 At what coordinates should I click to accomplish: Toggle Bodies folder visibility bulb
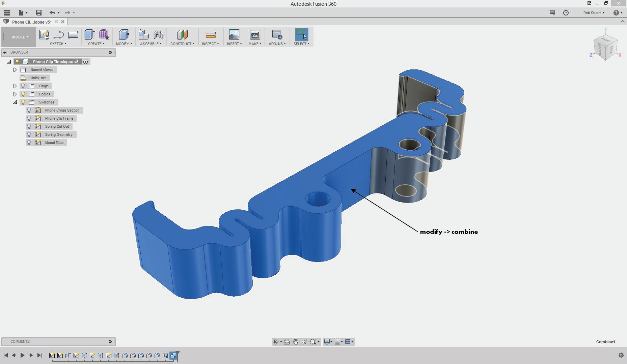pyautogui.click(x=23, y=94)
